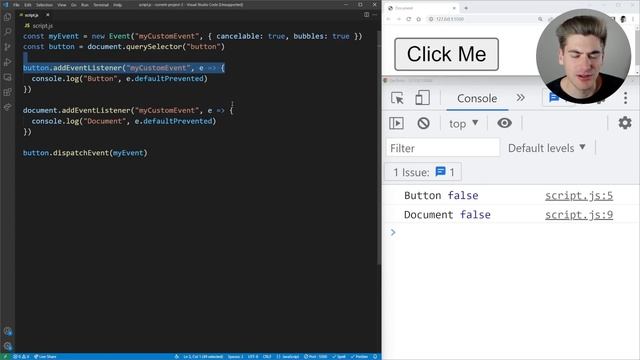The image size is (640, 360).
Task: Open the top JavaScript context dropdown
Action: tap(463, 124)
